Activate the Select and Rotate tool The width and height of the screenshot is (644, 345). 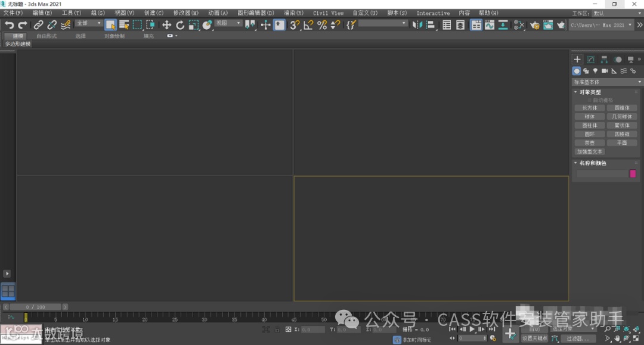click(x=180, y=25)
